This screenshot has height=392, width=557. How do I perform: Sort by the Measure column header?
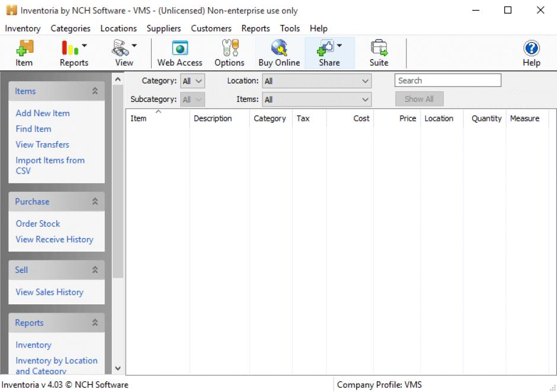527,118
